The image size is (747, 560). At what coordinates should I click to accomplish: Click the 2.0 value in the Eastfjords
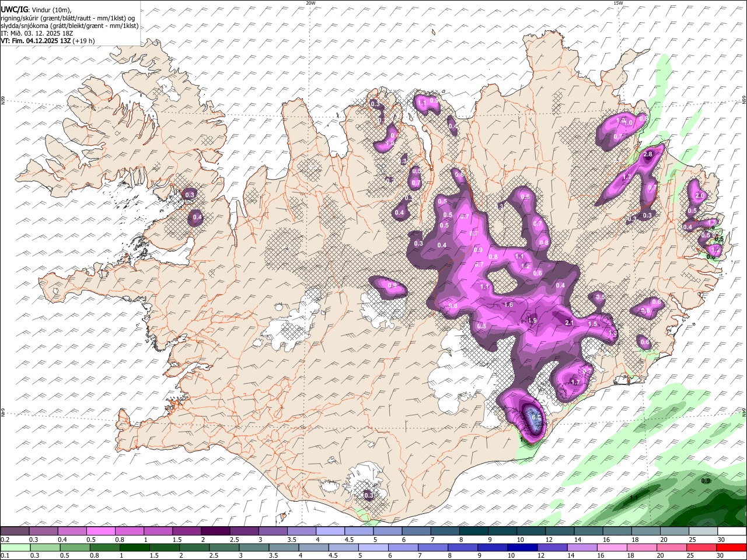(x=700, y=196)
